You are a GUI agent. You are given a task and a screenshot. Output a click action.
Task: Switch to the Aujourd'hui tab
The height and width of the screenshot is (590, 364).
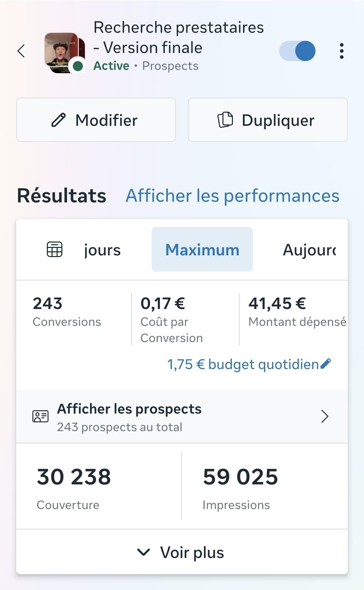pyautogui.click(x=309, y=250)
